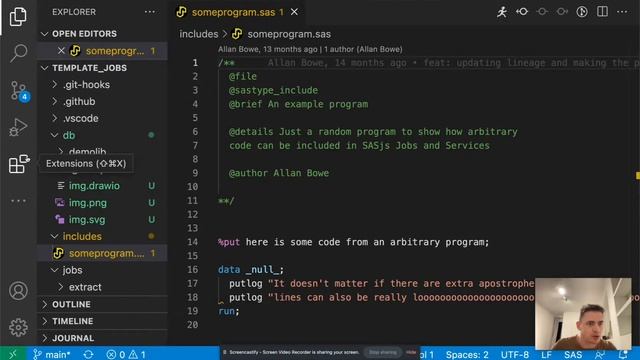Screen dimensions: 640x360
Task: Place cursor on the run; statement
Action: (229, 311)
